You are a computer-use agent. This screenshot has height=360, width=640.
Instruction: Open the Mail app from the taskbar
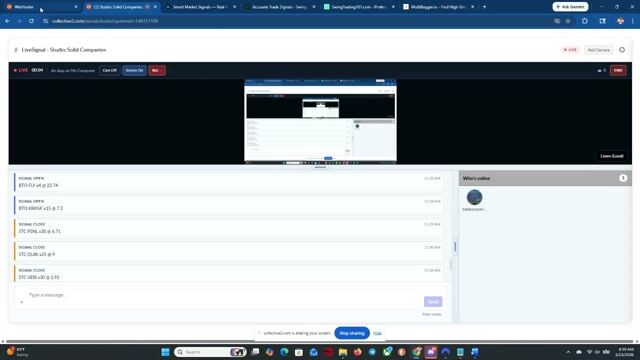tap(313, 352)
